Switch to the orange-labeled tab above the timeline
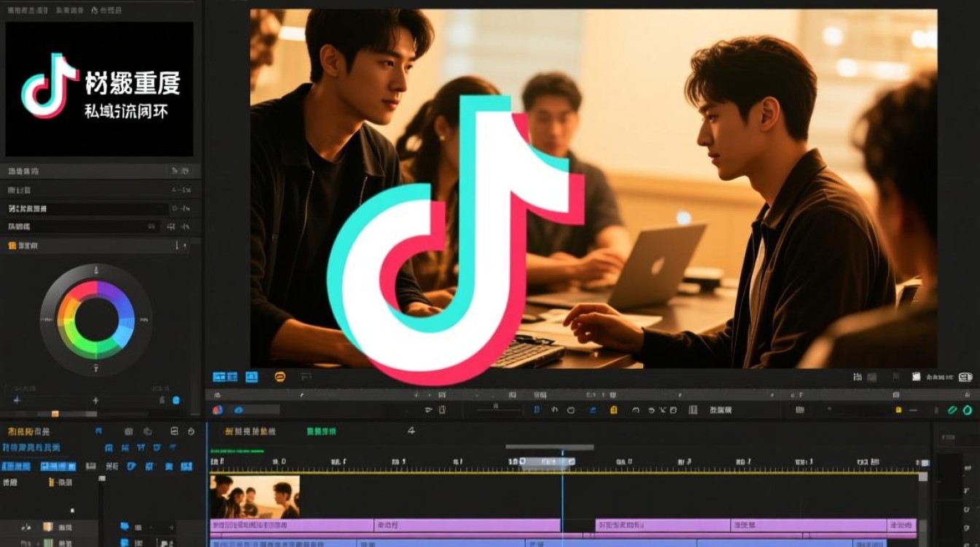 249,432
